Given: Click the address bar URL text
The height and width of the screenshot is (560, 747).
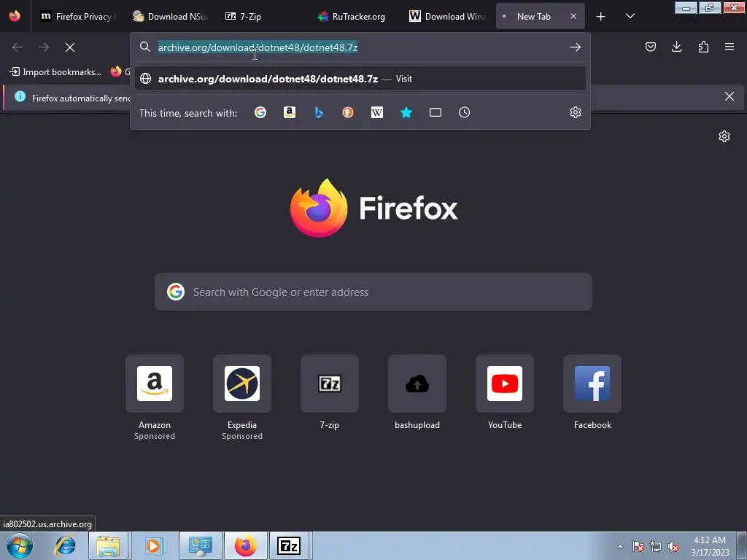Looking at the screenshot, I should pyautogui.click(x=258, y=47).
